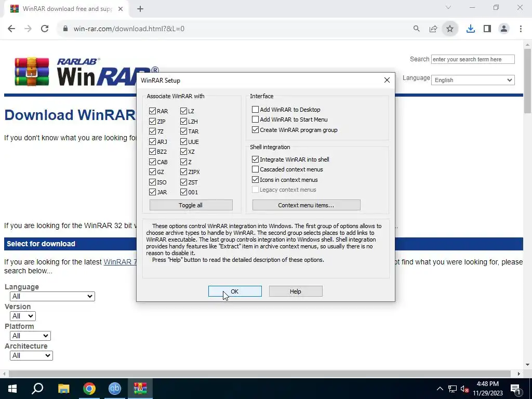
Task: Click the muted volume tray icon
Action: [464, 389]
